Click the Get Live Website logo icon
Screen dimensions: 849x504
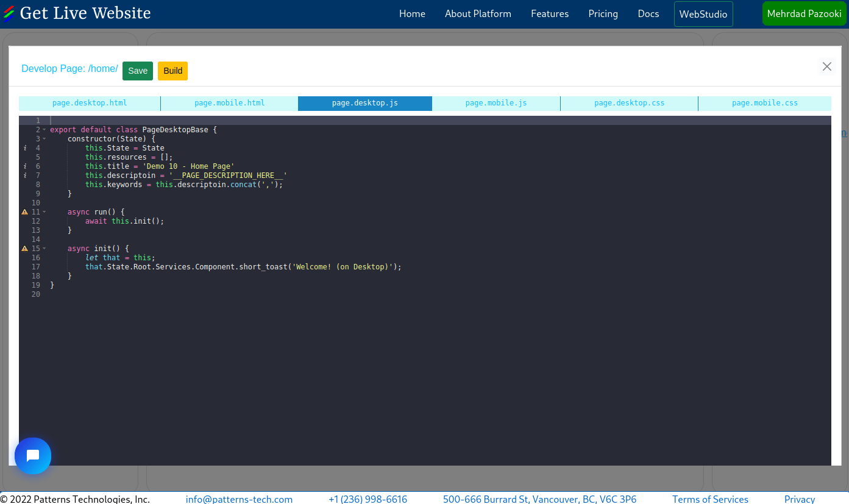(x=9, y=13)
